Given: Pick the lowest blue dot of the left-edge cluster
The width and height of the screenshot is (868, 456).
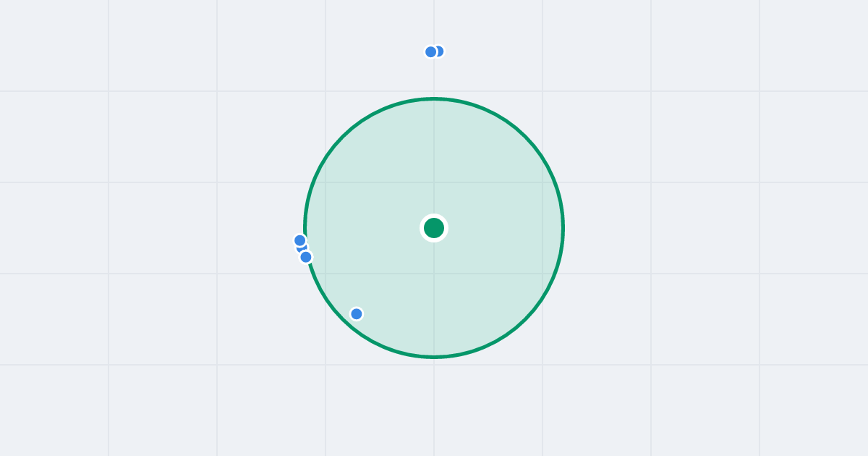Looking at the screenshot, I should coord(306,257).
